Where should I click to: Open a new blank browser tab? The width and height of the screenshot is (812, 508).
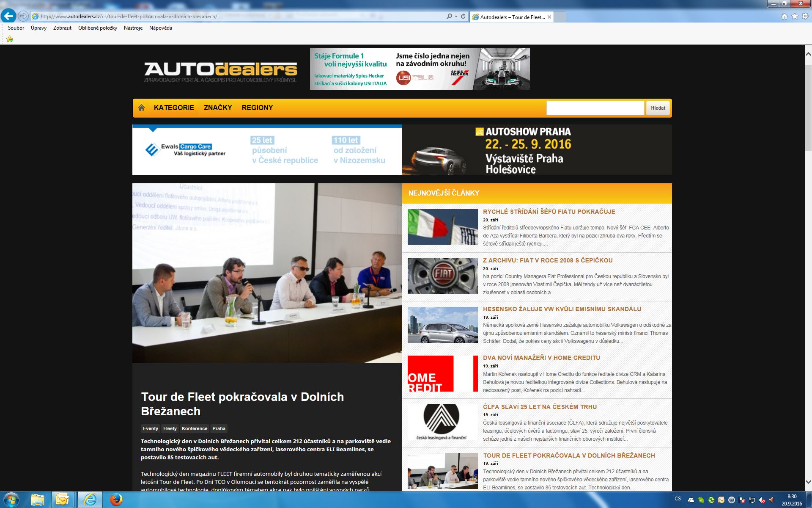(x=560, y=17)
